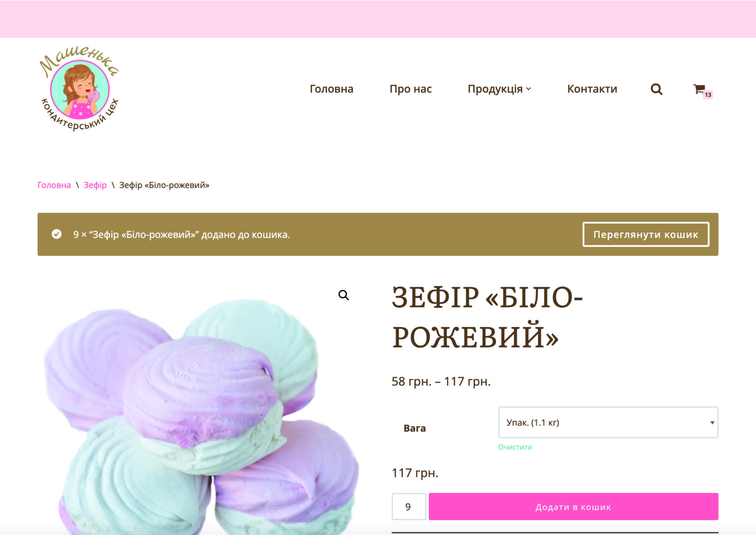Click Очистити to reset weight selection
Viewport: 756px width, 535px height.
pos(515,447)
